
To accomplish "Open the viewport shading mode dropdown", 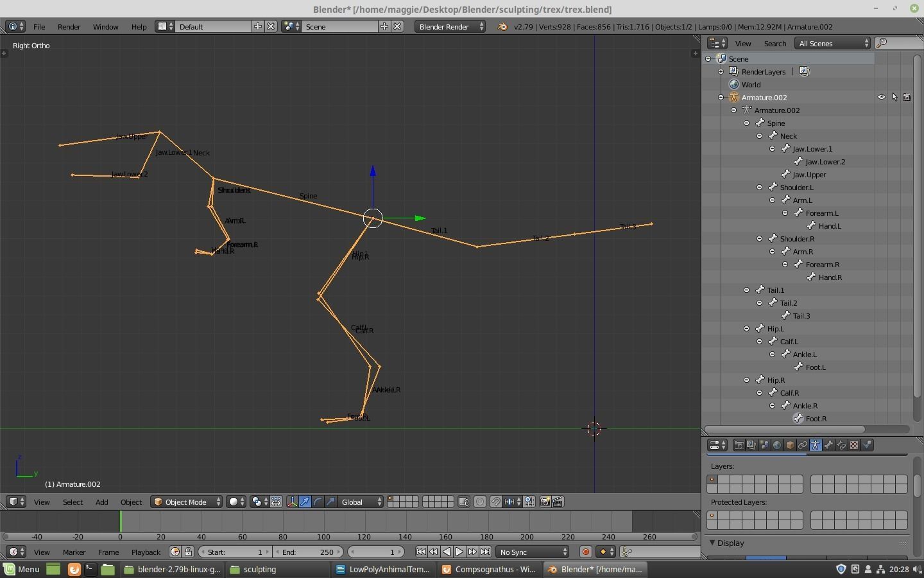I will (x=236, y=502).
